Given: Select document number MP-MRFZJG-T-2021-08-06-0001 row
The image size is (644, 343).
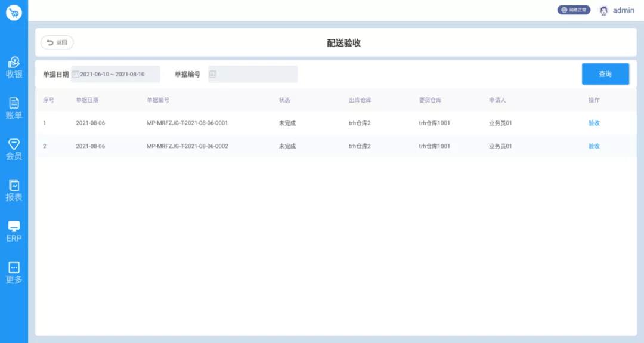Looking at the screenshot, I should [x=187, y=123].
